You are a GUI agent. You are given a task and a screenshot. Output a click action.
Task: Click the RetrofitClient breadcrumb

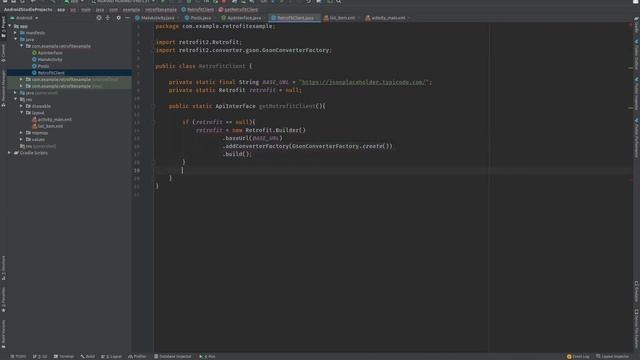[x=198, y=9]
